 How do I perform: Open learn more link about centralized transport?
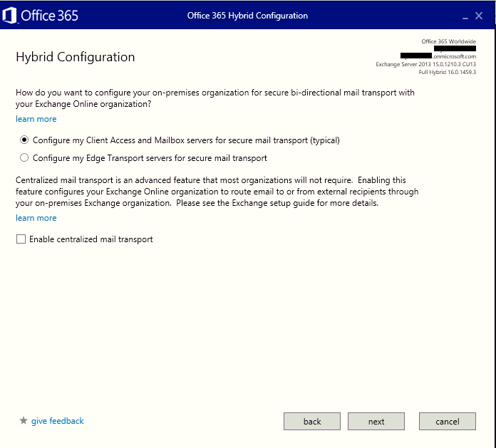click(36, 218)
